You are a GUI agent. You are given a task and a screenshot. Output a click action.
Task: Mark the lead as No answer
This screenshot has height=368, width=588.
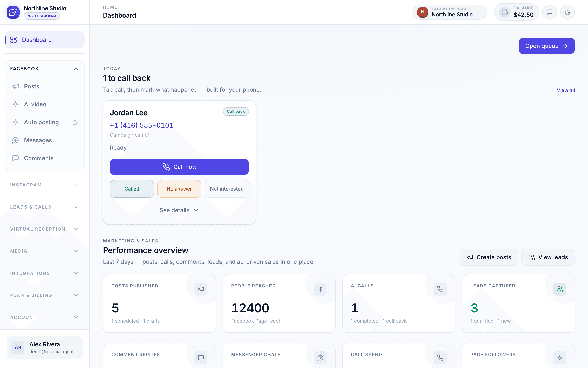(x=179, y=189)
